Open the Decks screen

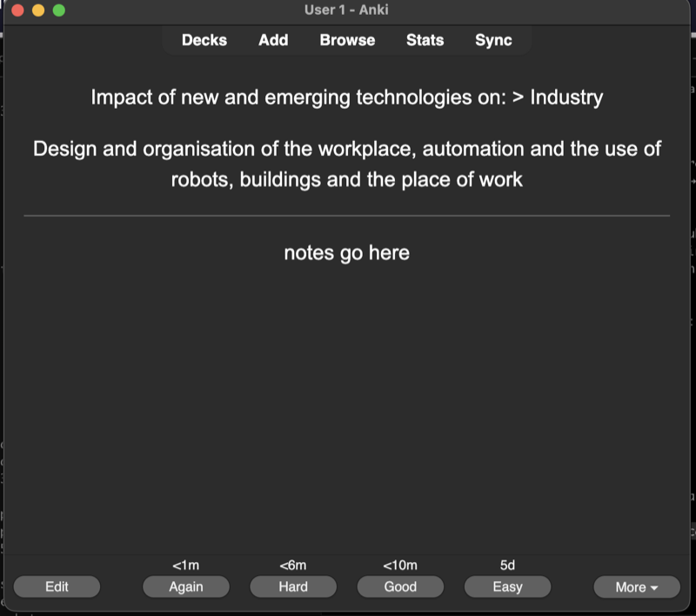204,40
